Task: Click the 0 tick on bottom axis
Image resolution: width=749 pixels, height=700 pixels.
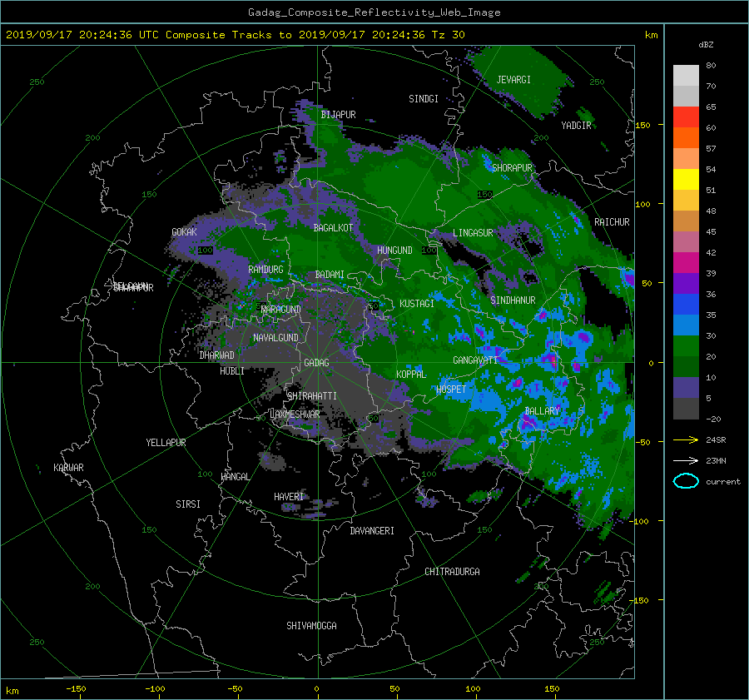Action: (x=316, y=688)
